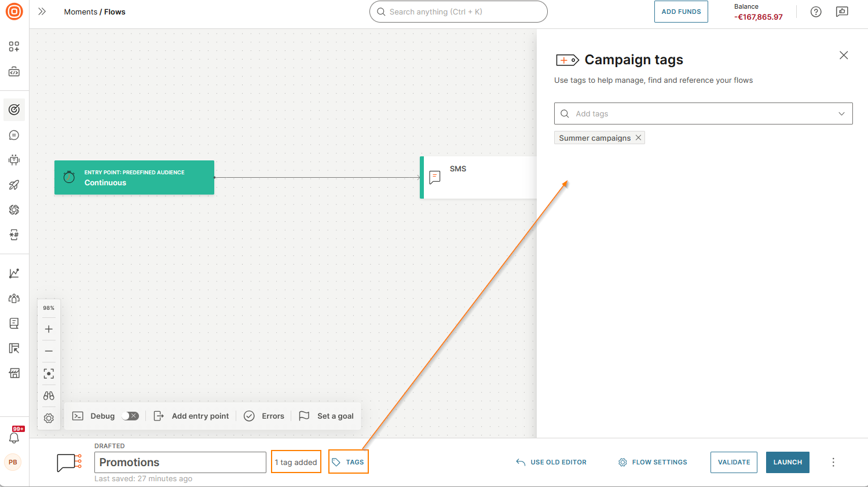Open the Moments module in the sidebar
The height and width of the screenshot is (487, 868).
click(x=14, y=109)
